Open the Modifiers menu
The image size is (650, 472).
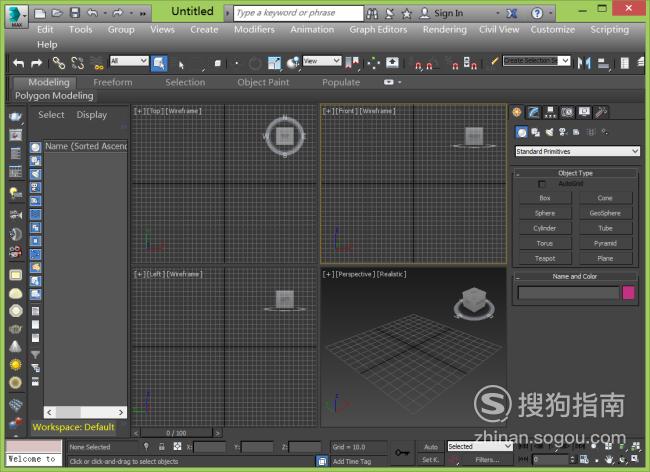(x=254, y=29)
